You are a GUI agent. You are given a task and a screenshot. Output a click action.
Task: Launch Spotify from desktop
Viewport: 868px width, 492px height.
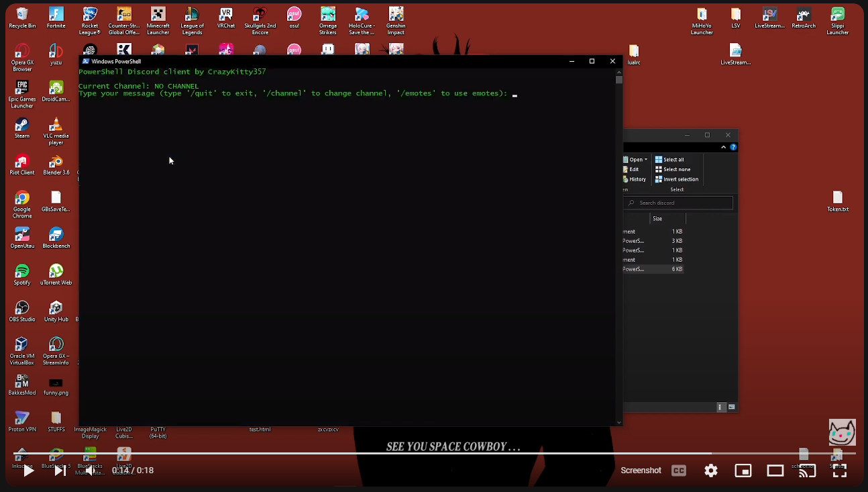tap(22, 275)
